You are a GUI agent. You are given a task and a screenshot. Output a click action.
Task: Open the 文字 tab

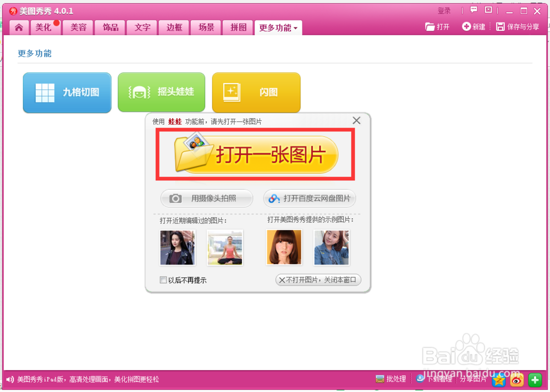pyautogui.click(x=142, y=27)
